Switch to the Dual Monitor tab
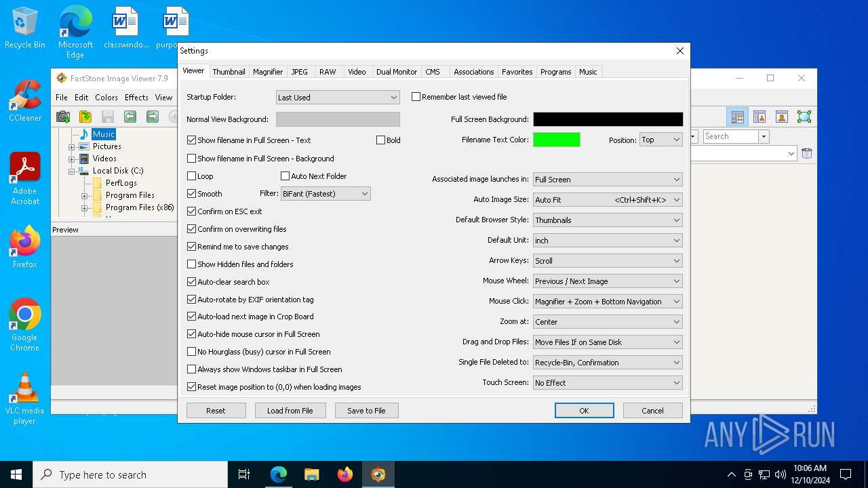The width and height of the screenshot is (868, 488). point(397,72)
